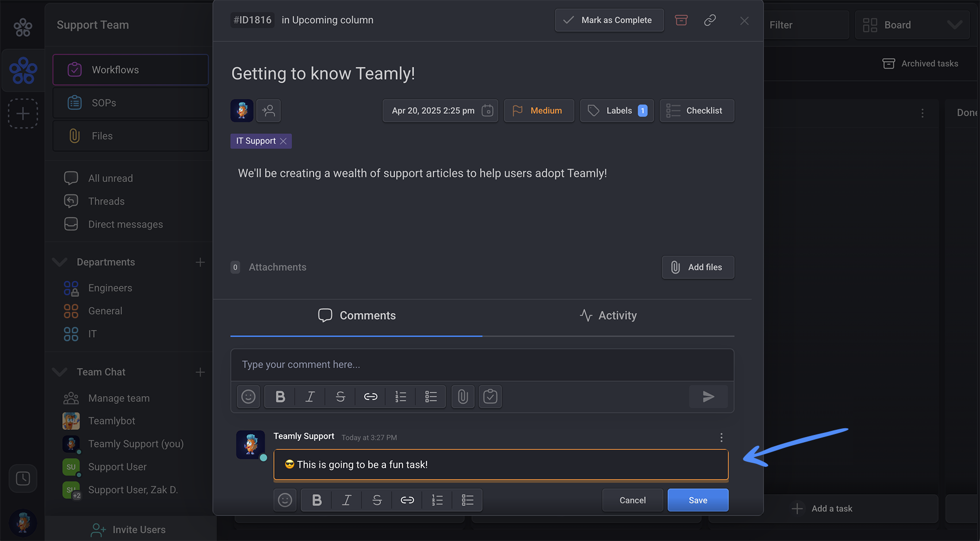The image size is (980, 541).
Task: Open the assign user icon button
Action: (269, 111)
